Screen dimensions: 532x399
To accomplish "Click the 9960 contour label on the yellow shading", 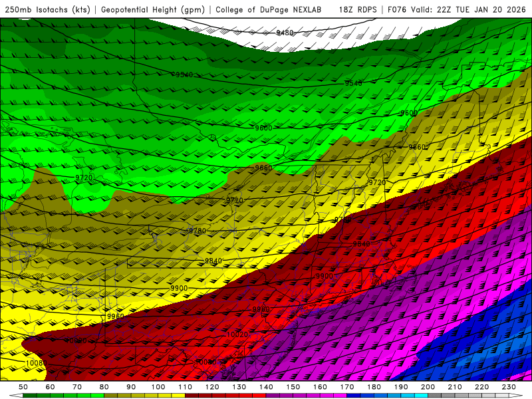I will click(x=115, y=317).
